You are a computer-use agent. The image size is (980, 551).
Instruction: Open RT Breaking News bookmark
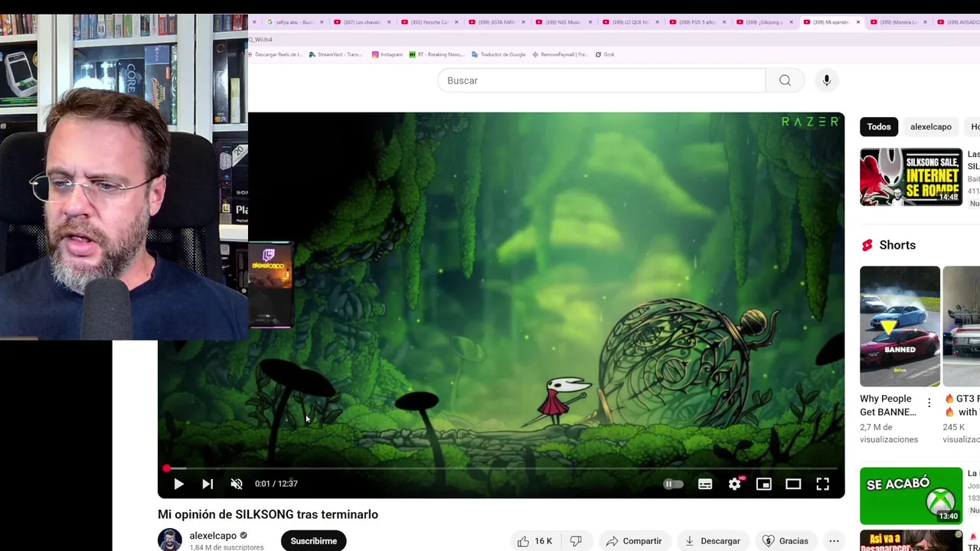coord(437,54)
